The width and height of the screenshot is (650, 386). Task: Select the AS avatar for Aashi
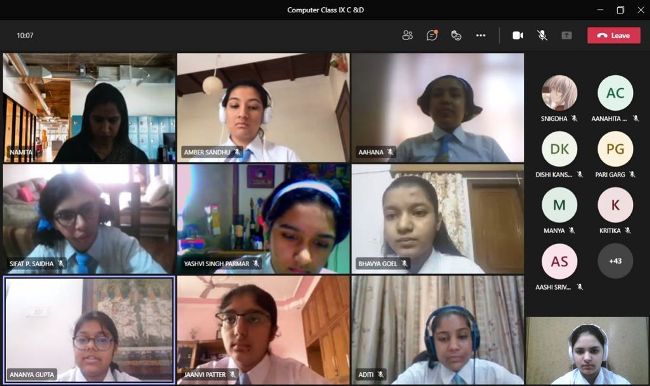point(559,261)
